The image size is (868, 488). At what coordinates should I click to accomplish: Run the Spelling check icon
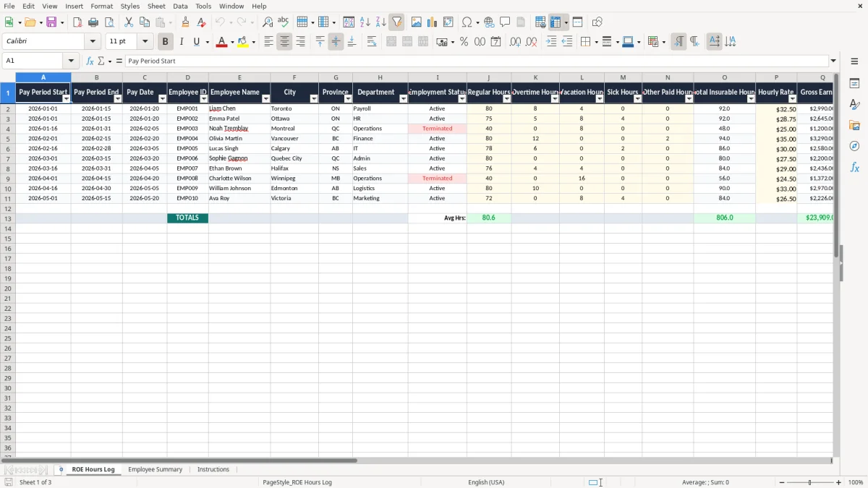pyautogui.click(x=284, y=22)
